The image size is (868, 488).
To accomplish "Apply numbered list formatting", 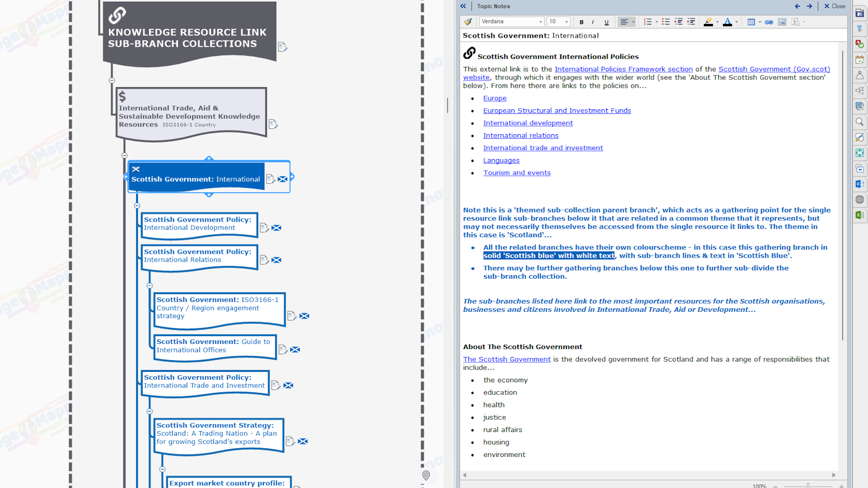I will (647, 22).
